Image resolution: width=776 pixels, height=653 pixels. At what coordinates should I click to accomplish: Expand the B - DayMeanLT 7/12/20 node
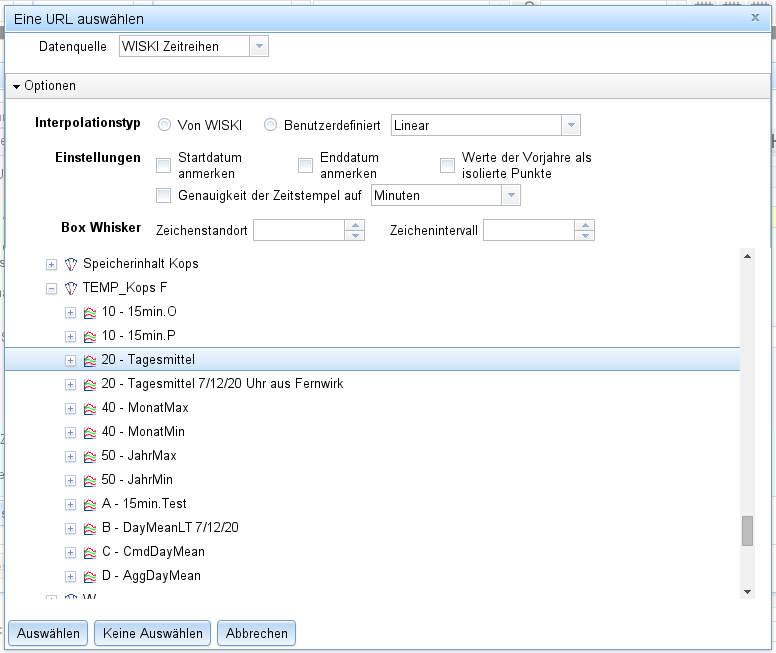[70, 529]
